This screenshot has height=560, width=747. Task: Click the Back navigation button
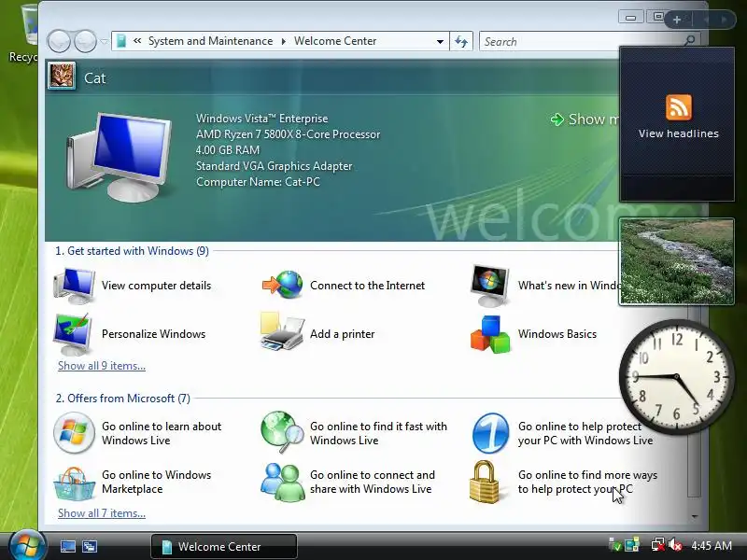click(60, 41)
